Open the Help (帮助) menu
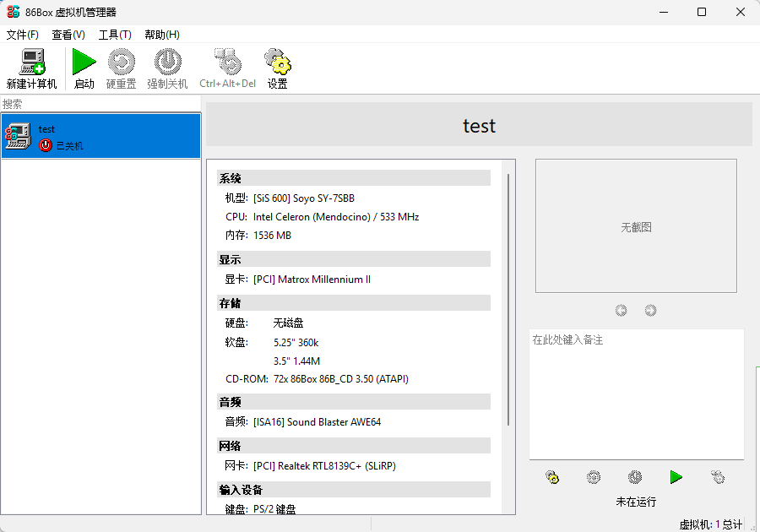Viewport: 760px width, 532px height. pos(162,35)
